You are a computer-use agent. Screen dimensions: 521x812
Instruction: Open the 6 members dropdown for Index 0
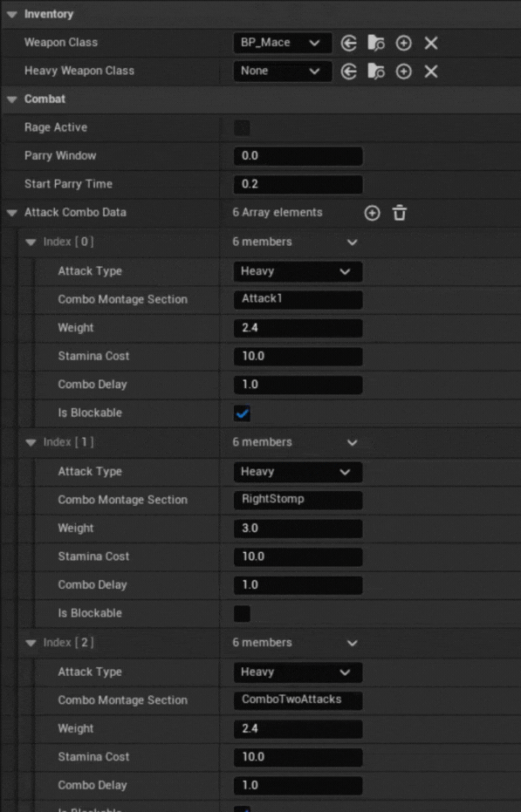[297, 242]
